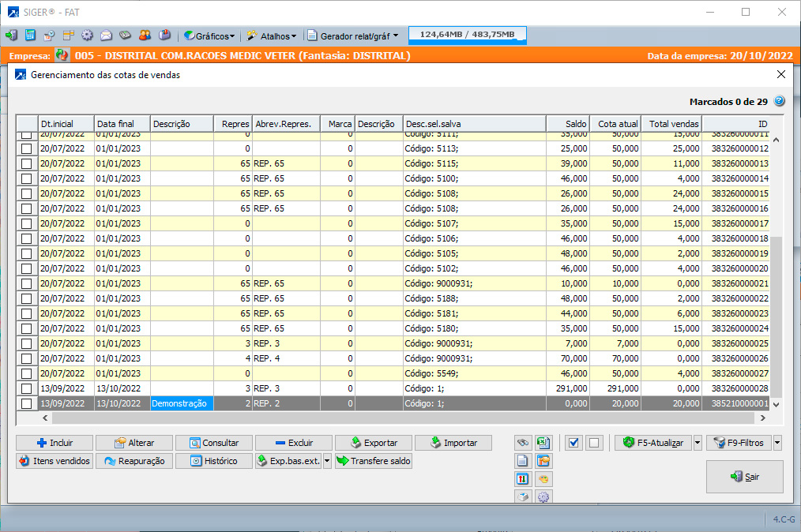Export the grid with the Excel icon
Screen dimensions: 801x532
pos(543,443)
